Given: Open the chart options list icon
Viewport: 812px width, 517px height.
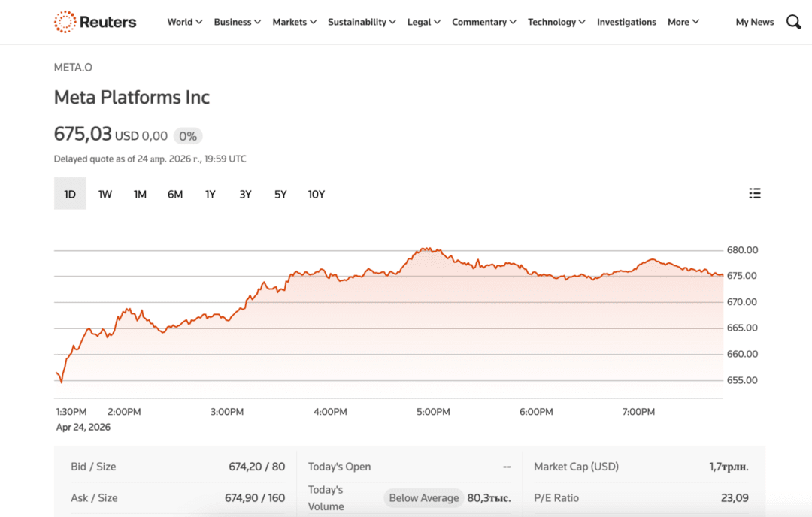Looking at the screenshot, I should [755, 193].
